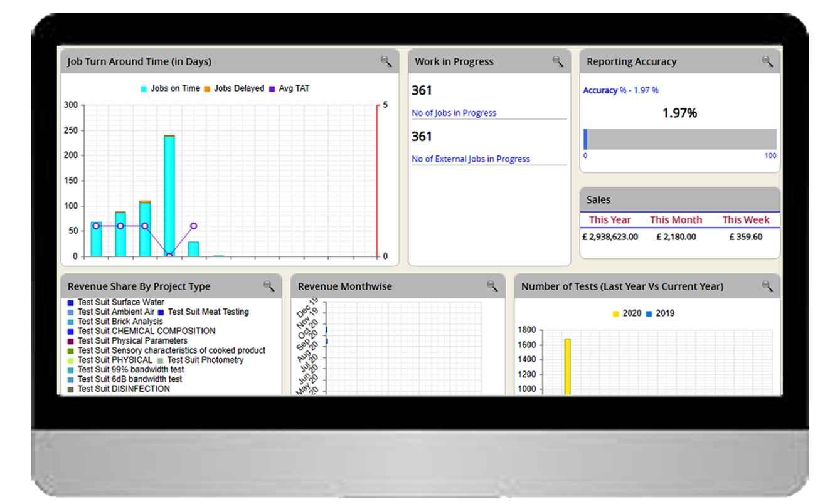Expand Revenue Share By Project Type with magnifier
Image resolution: width=835 pixels, height=504 pixels.
tap(269, 286)
